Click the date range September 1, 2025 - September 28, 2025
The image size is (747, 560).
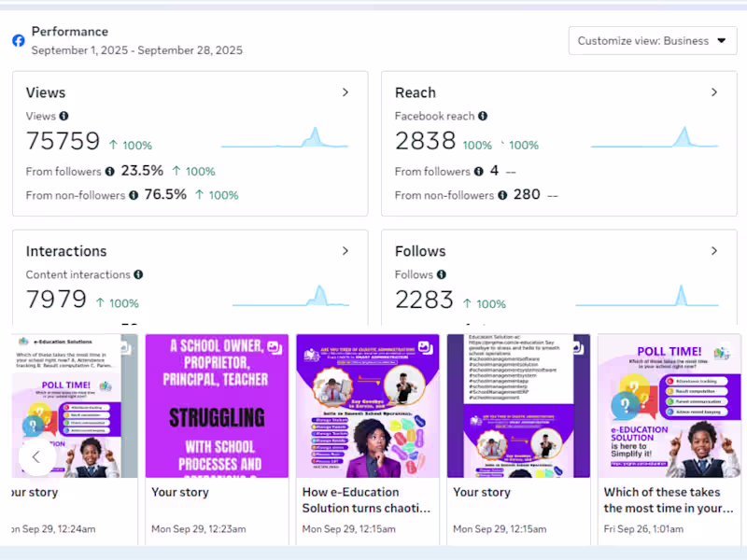point(137,50)
